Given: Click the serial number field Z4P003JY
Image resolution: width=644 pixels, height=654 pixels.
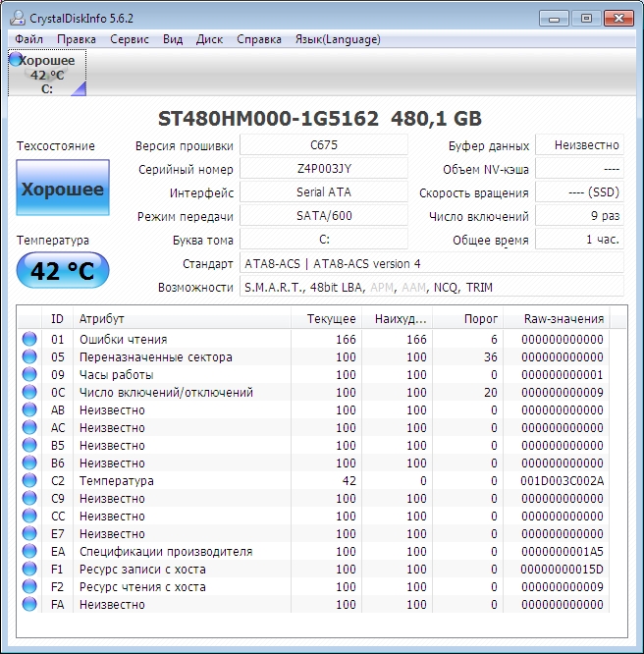Looking at the screenshot, I should [323, 169].
